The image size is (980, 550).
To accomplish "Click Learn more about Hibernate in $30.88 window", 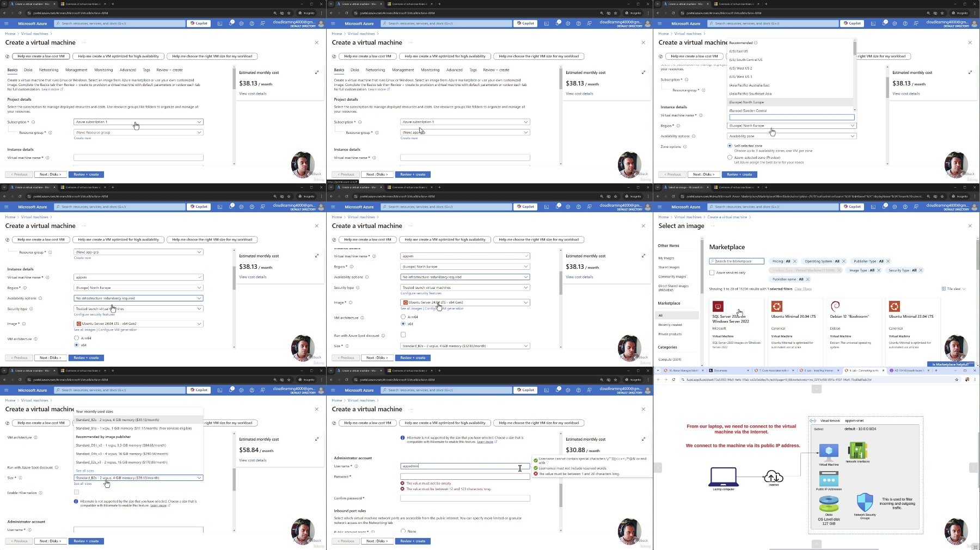I will [485, 442].
